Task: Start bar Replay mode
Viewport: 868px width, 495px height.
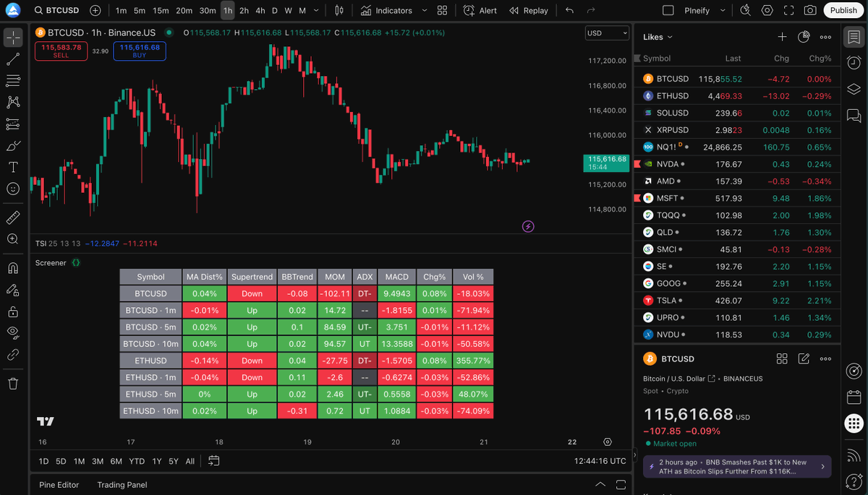Action: tap(529, 10)
